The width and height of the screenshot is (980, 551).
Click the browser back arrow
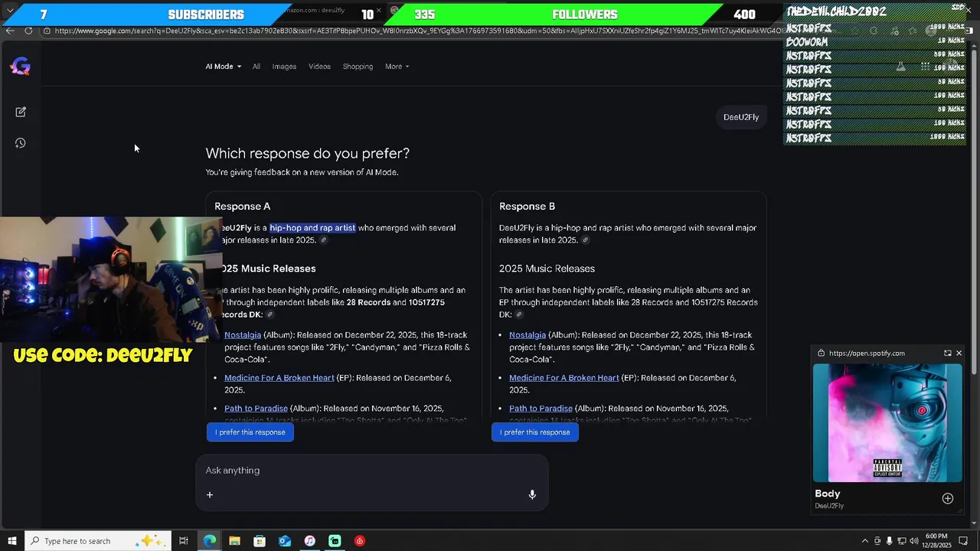pyautogui.click(x=10, y=31)
